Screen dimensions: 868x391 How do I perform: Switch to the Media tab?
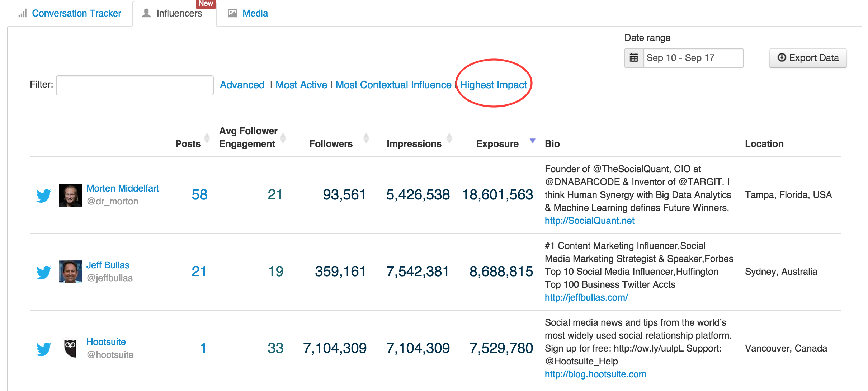point(255,13)
